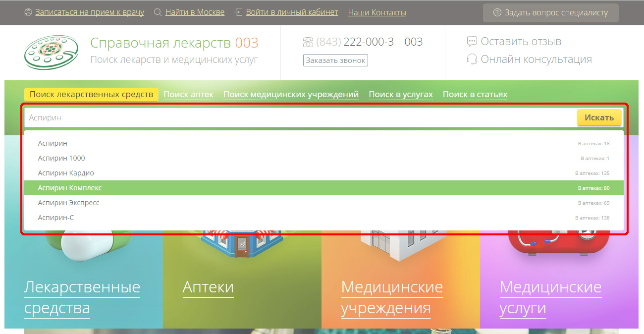Open Найти в Москве city selector
The width and height of the screenshot is (644, 334).
click(x=195, y=12)
